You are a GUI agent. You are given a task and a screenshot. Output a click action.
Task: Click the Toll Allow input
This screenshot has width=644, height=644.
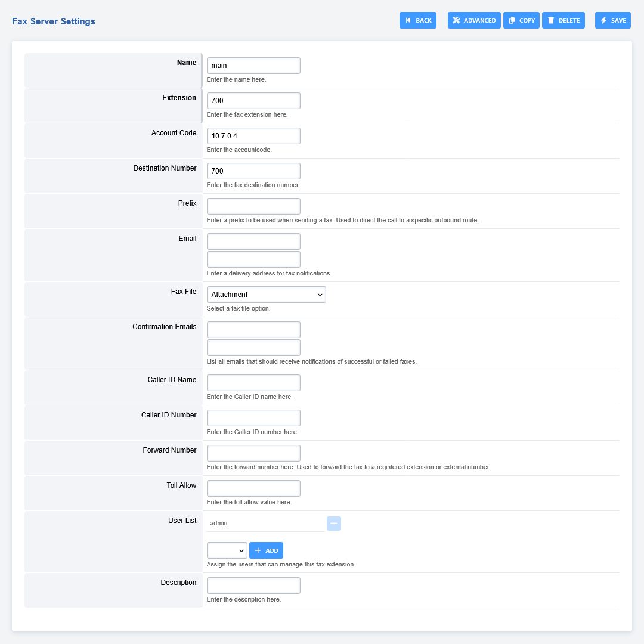click(x=253, y=488)
